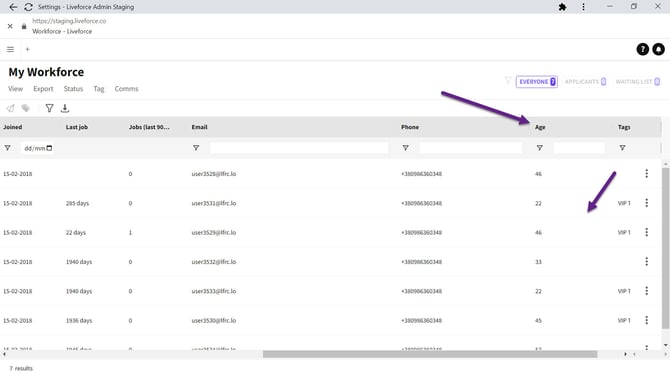Close the address bar X icon
The image size is (670, 377).
pyautogui.click(x=10, y=26)
